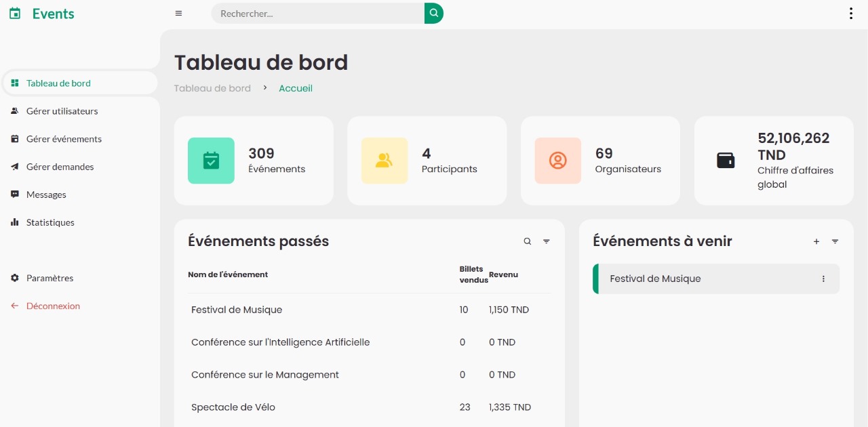The image size is (868, 427).
Task: Select Conférence sur l'Intelligence Artificielle row
Action: (x=369, y=342)
